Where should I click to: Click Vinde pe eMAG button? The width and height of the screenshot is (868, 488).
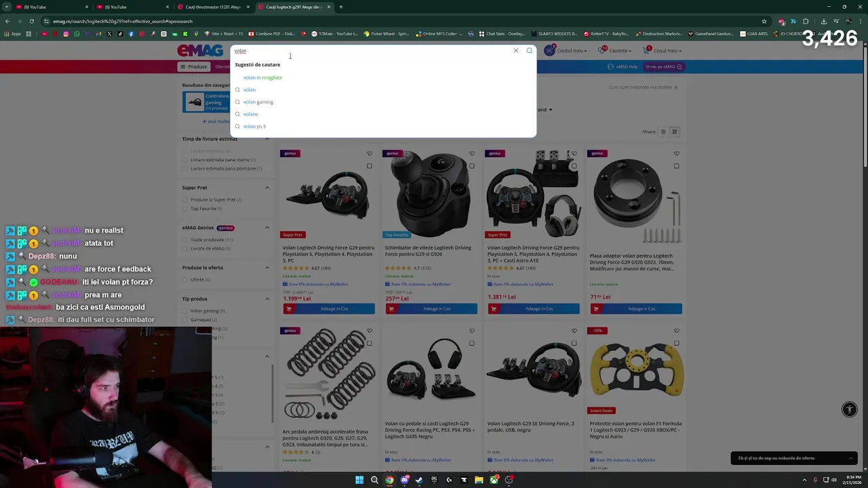click(664, 66)
